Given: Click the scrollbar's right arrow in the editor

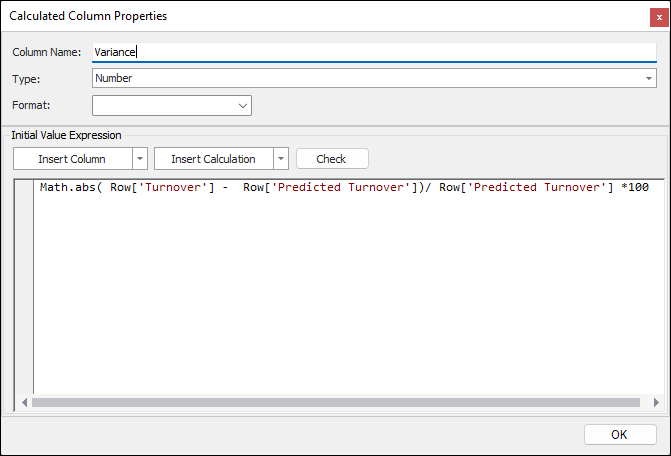Looking at the screenshot, I should tap(656, 402).
